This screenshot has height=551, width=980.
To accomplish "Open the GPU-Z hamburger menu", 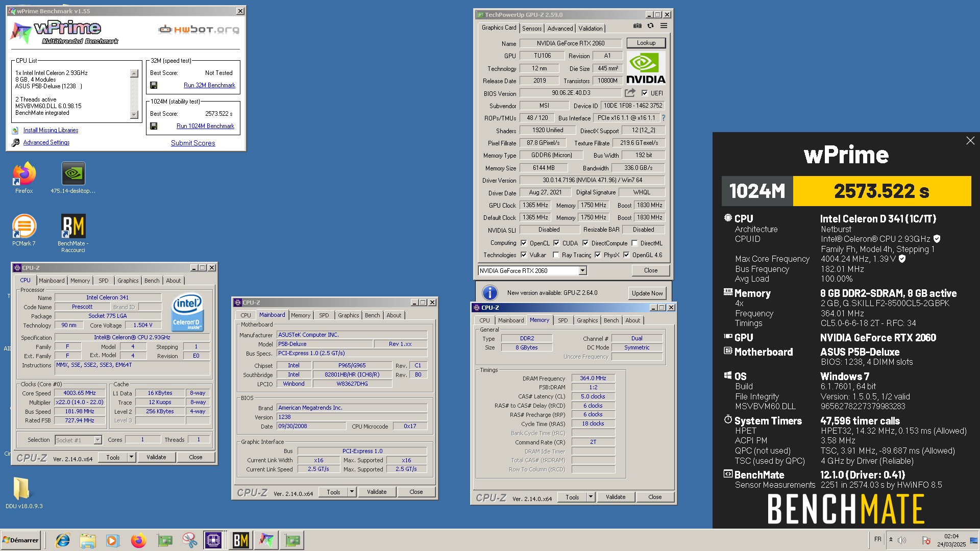I will [664, 26].
